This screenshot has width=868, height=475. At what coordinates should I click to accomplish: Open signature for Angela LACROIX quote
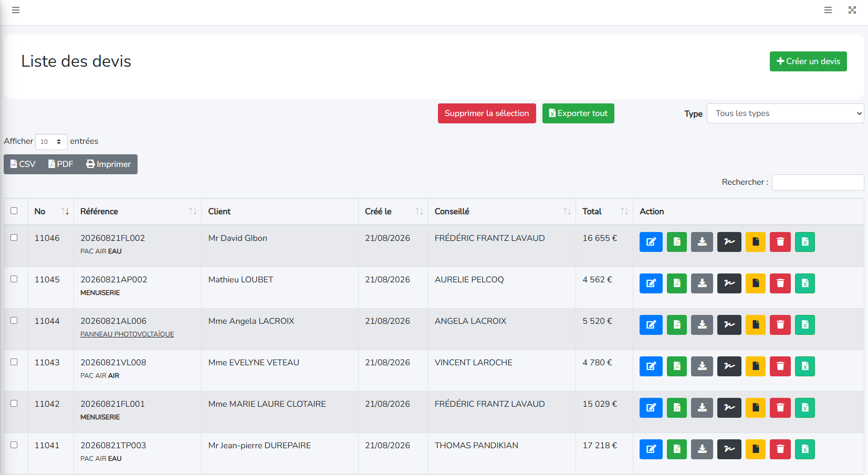(729, 325)
